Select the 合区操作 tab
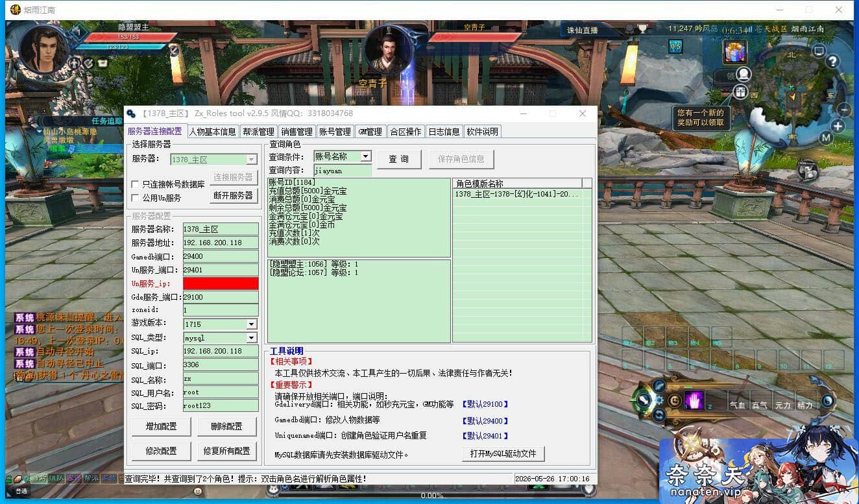 click(405, 132)
